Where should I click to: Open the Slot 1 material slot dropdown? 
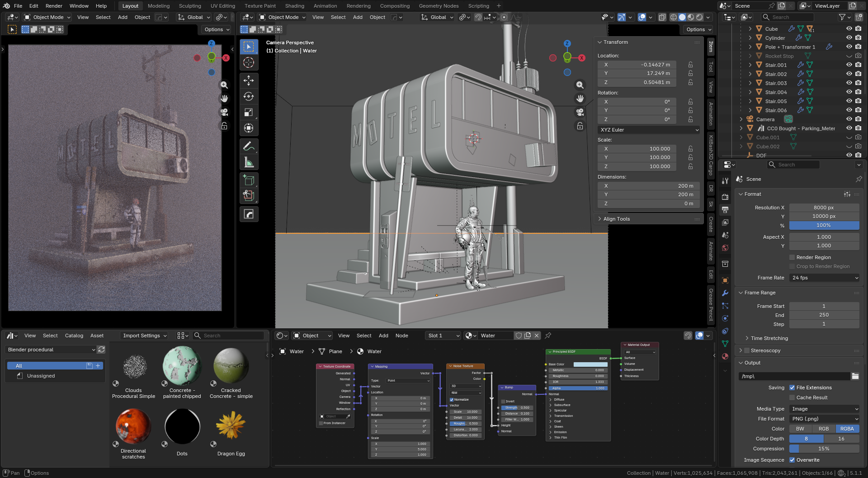click(443, 336)
